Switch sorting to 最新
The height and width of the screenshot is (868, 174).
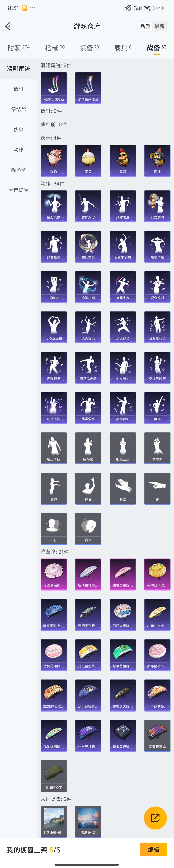(159, 26)
